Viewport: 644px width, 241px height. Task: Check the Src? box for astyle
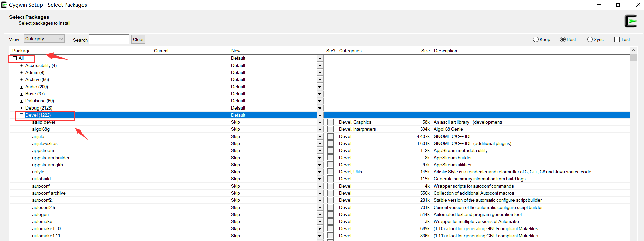click(330, 172)
